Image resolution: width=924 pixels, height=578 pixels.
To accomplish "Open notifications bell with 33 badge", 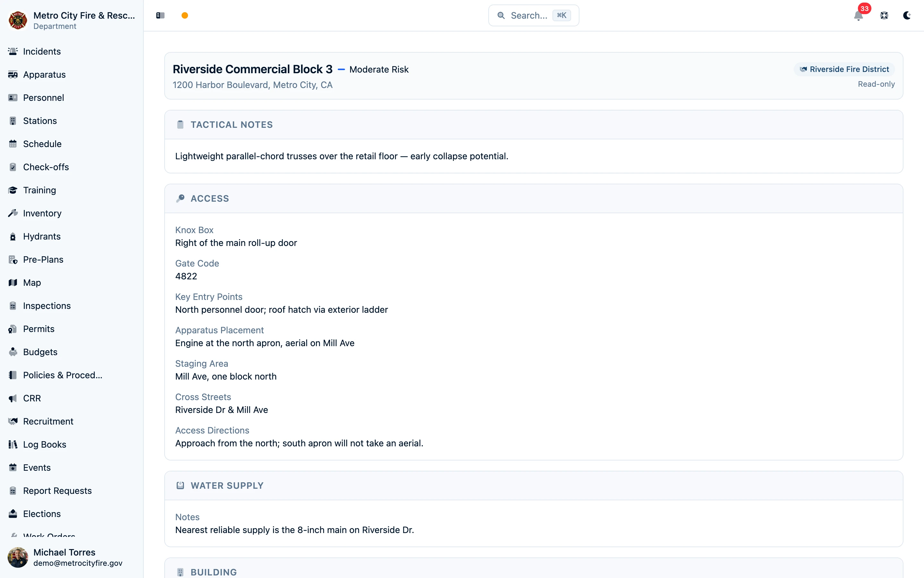I will (x=859, y=15).
